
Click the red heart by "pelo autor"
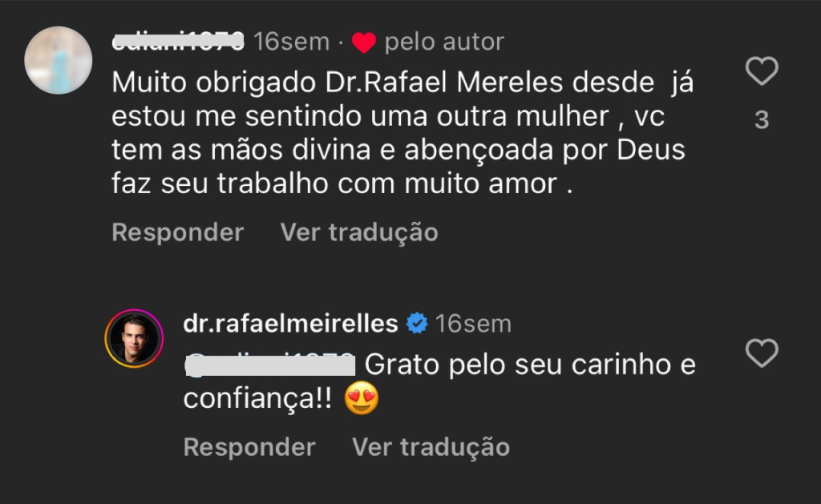pos(364,42)
